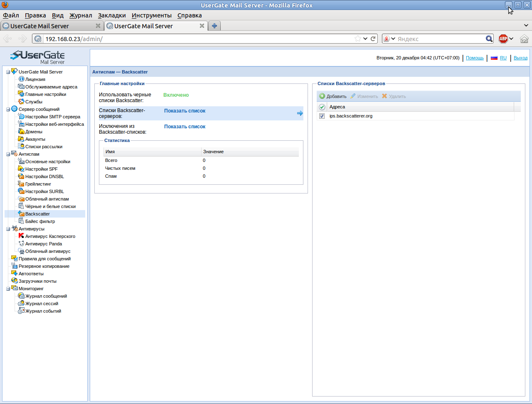This screenshot has height=404, width=532.
Task: Open the Kaspersky antivirus (Антивирус Касперского) icon
Action: point(21,236)
